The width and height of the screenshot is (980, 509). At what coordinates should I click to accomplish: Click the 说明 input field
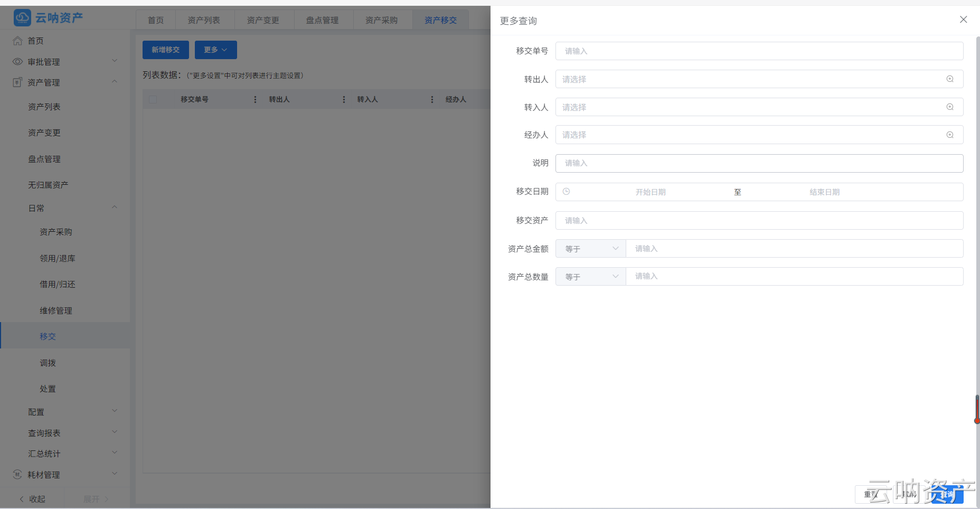tap(759, 163)
